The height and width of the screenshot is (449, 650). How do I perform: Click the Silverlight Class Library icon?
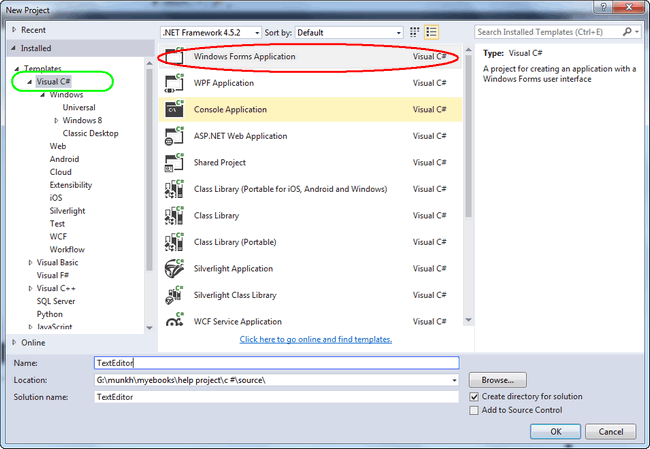[x=174, y=295]
